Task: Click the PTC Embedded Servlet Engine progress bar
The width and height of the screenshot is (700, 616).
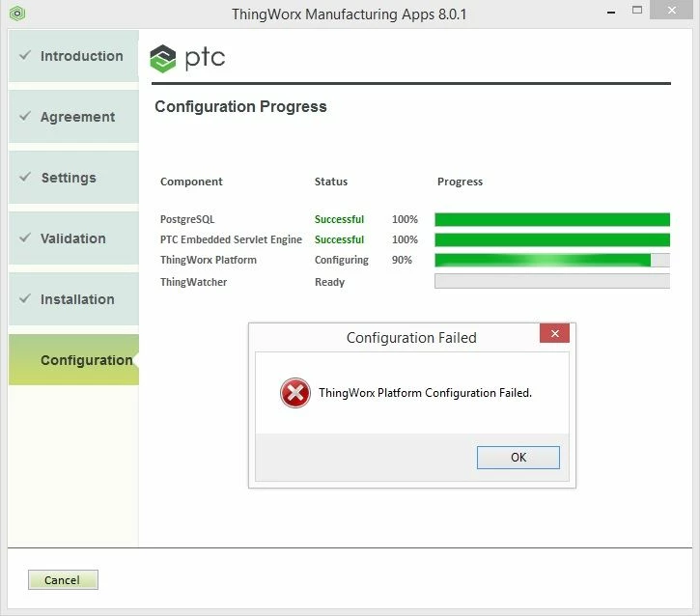Action: pyautogui.click(x=552, y=239)
